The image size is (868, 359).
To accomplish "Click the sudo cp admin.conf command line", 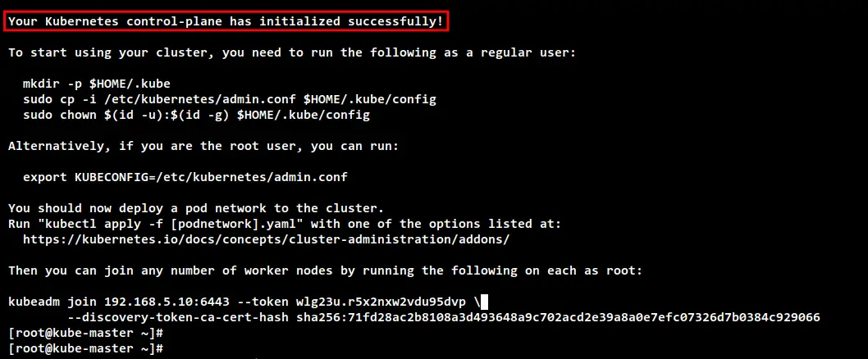I will (230, 99).
